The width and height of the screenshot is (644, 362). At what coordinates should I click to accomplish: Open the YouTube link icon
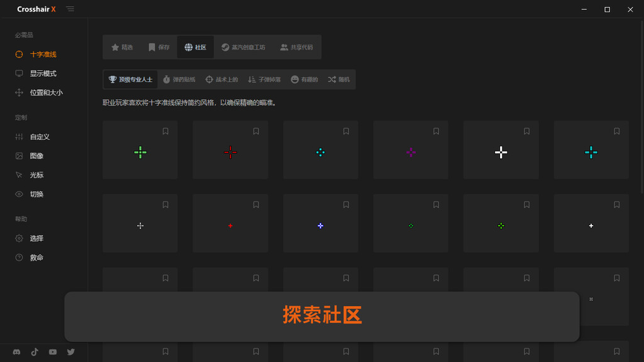click(53, 352)
